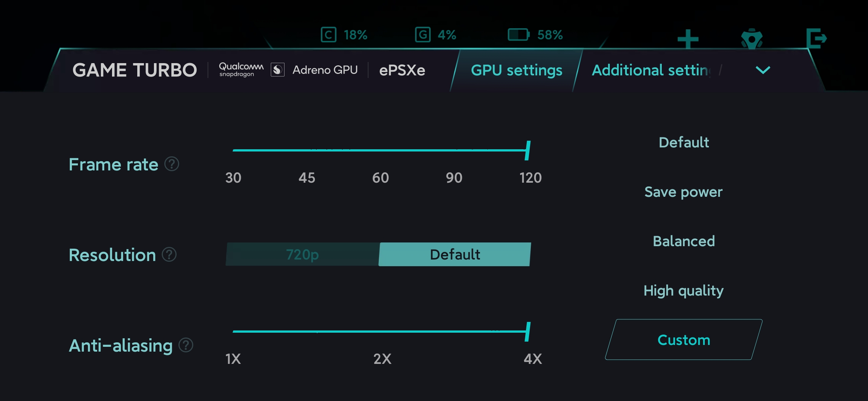Select the High quality preset
The image size is (868, 401).
click(x=683, y=290)
